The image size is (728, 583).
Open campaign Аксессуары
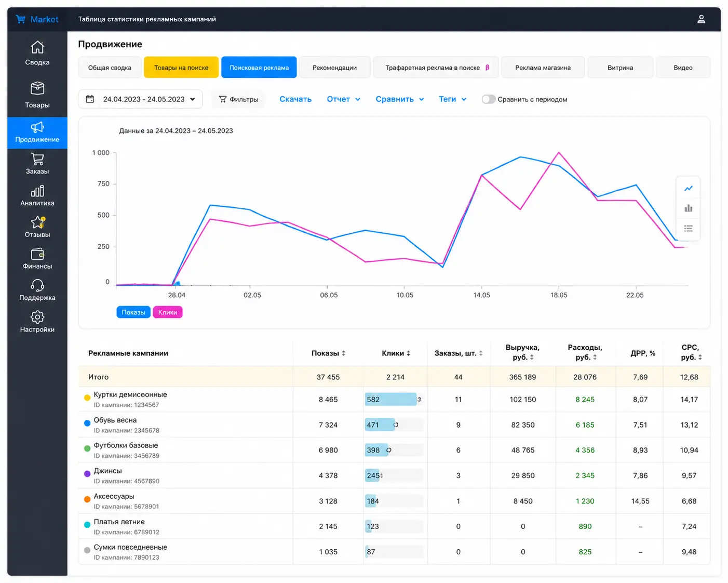[114, 496]
